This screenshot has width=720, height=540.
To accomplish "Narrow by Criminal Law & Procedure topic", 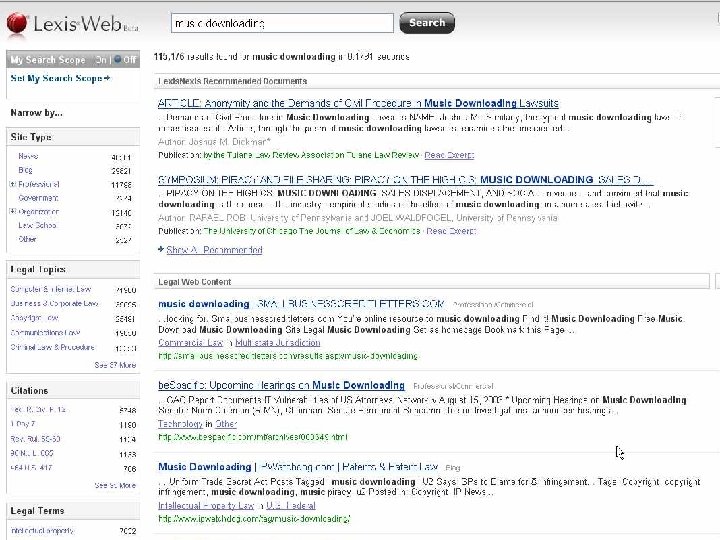I will click(x=52, y=347).
